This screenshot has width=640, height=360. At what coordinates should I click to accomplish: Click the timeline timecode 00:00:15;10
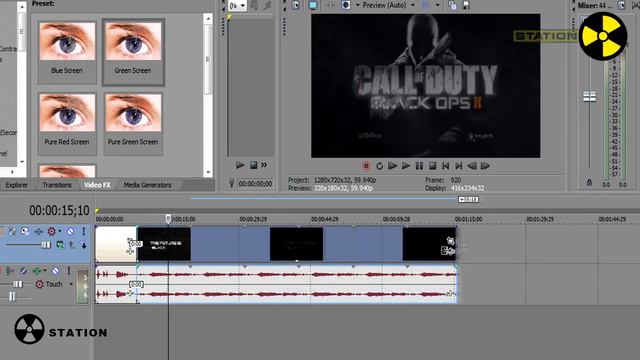(x=59, y=210)
